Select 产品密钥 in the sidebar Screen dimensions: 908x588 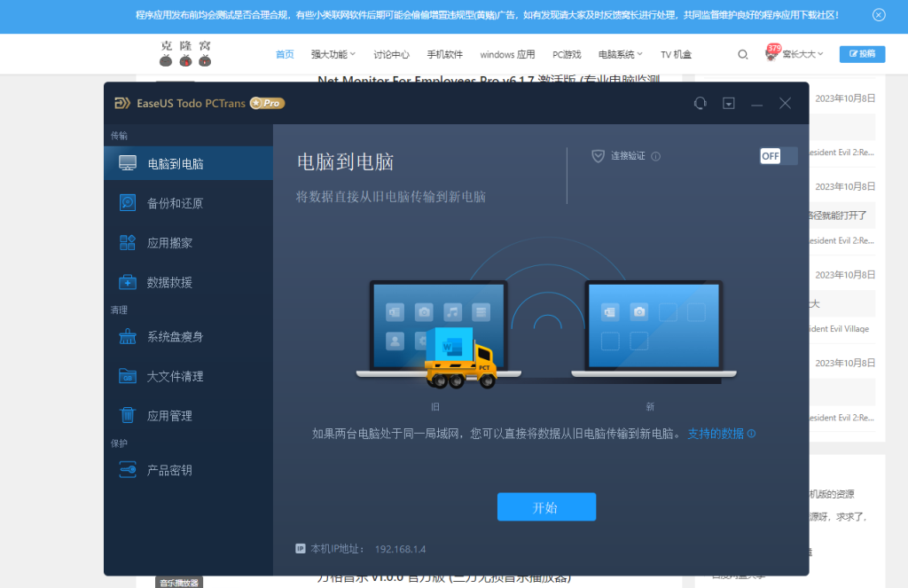coord(188,470)
